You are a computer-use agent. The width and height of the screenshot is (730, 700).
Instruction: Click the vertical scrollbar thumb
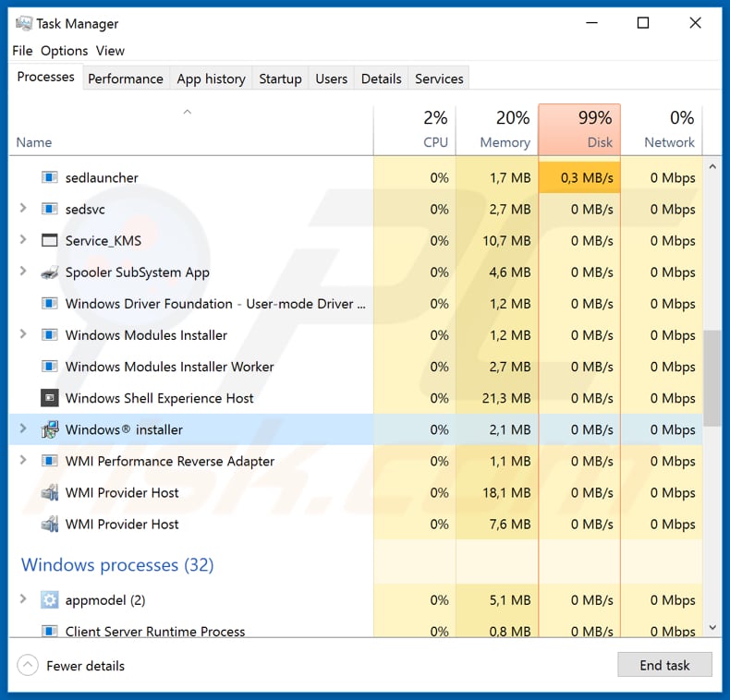coord(712,379)
